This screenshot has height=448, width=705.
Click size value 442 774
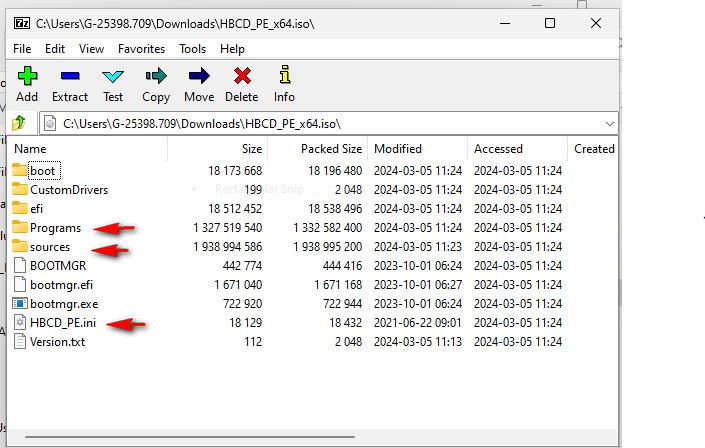(242, 266)
